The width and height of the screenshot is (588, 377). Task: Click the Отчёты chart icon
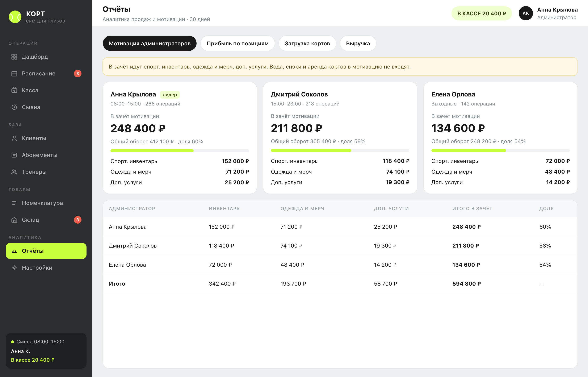[14, 251]
